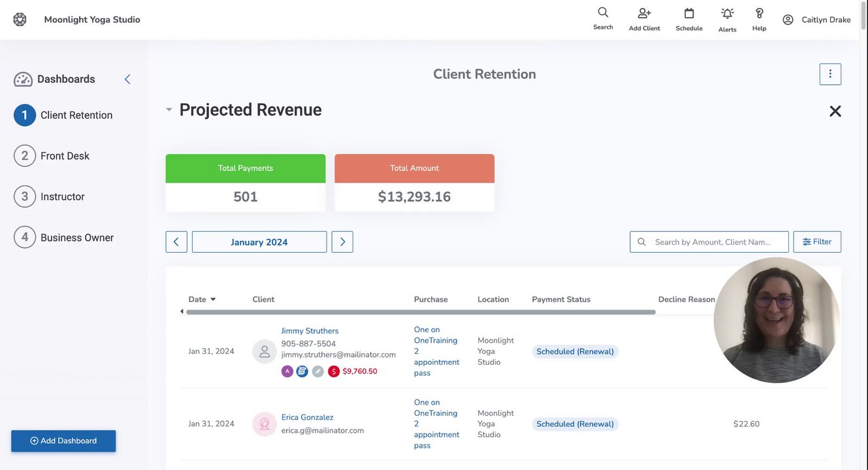Open the Schedule calendar icon
This screenshot has width=868, height=470.
[689, 13]
